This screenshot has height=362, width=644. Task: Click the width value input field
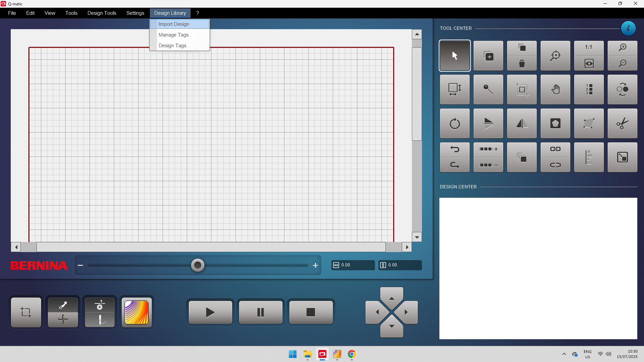(356, 265)
